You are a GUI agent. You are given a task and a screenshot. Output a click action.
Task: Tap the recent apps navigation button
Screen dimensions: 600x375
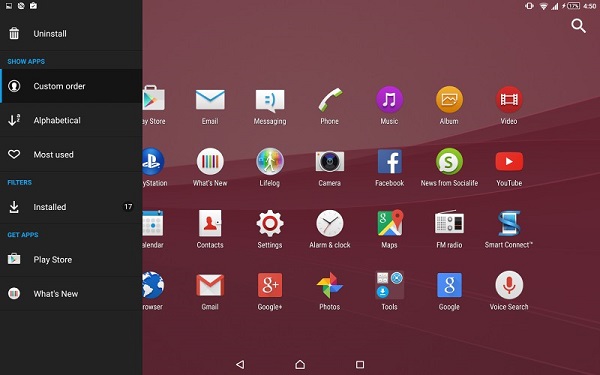tap(360, 364)
